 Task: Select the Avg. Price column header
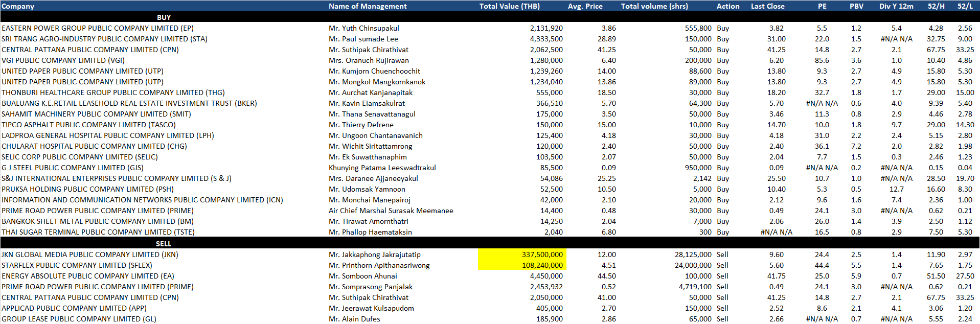585,6
